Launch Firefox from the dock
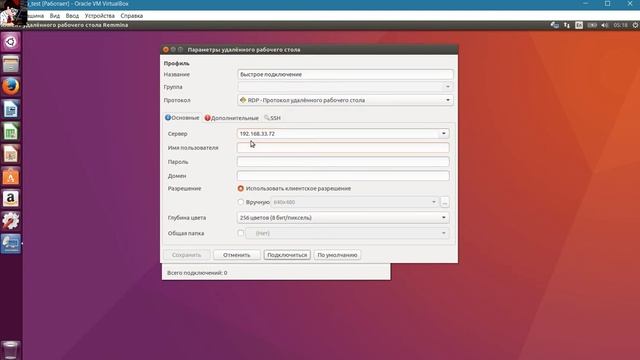The height and width of the screenshot is (360, 640). coord(11,87)
